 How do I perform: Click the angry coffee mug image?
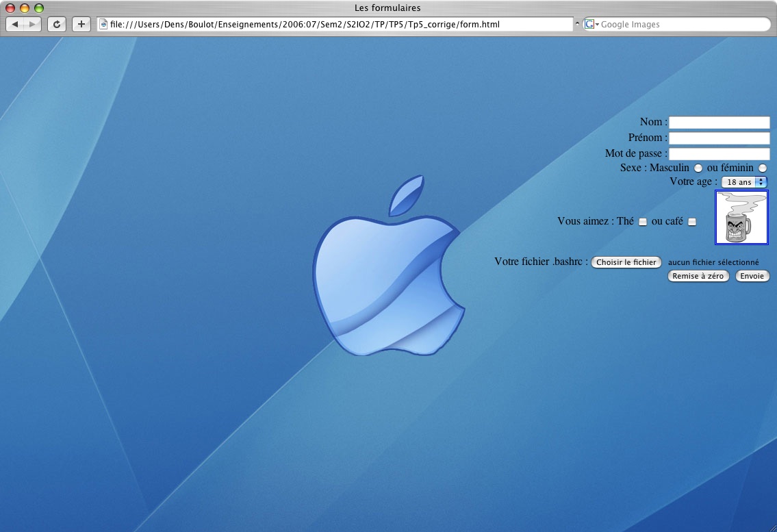pos(741,217)
